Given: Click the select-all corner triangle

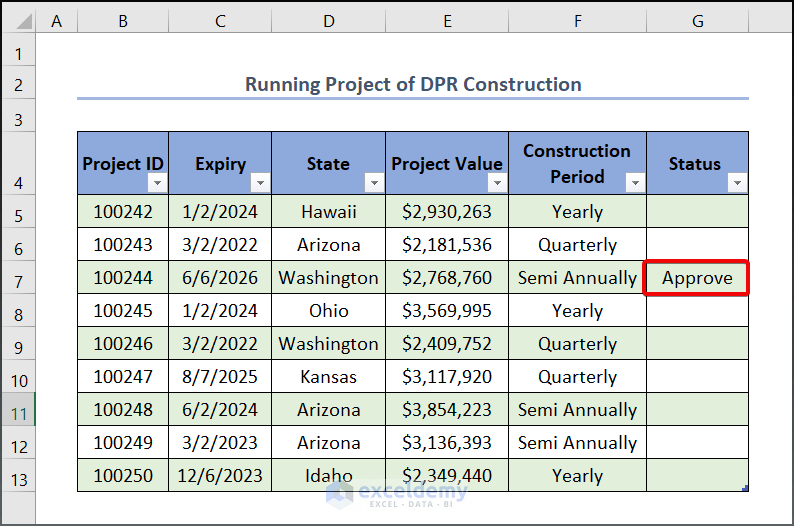Looking at the screenshot, I should (18, 20).
